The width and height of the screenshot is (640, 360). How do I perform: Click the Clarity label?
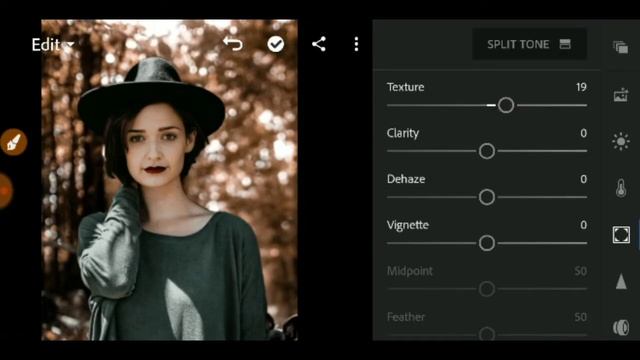403,133
